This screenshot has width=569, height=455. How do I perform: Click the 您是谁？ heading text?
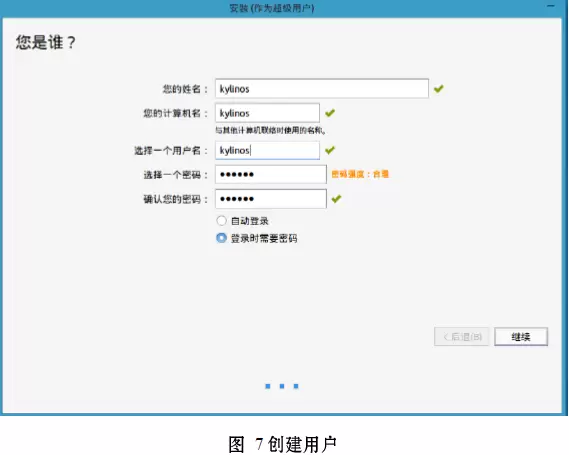click(46, 42)
